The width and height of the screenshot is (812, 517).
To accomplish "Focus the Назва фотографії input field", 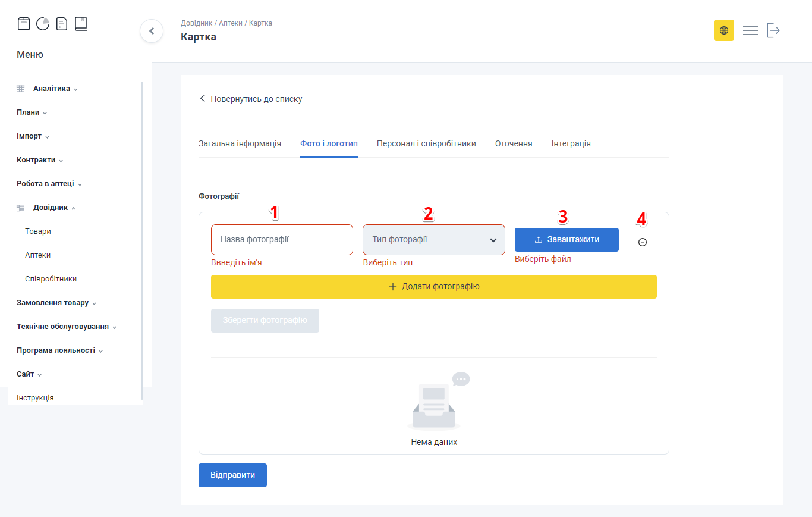I will (x=282, y=240).
